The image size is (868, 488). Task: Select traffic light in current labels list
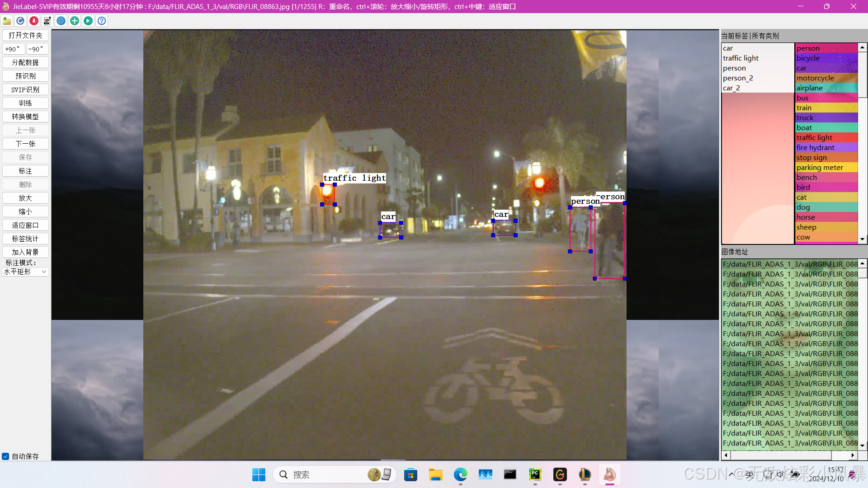741,58
